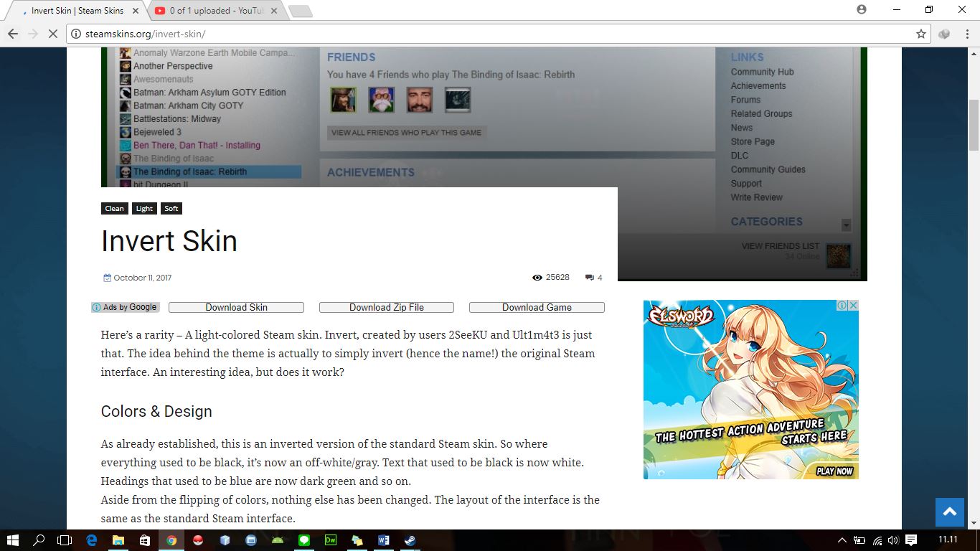This screenshot has width=980, height=551.
Task: Open the blue cube app on taskbar
Action: [x=225, y=540]
